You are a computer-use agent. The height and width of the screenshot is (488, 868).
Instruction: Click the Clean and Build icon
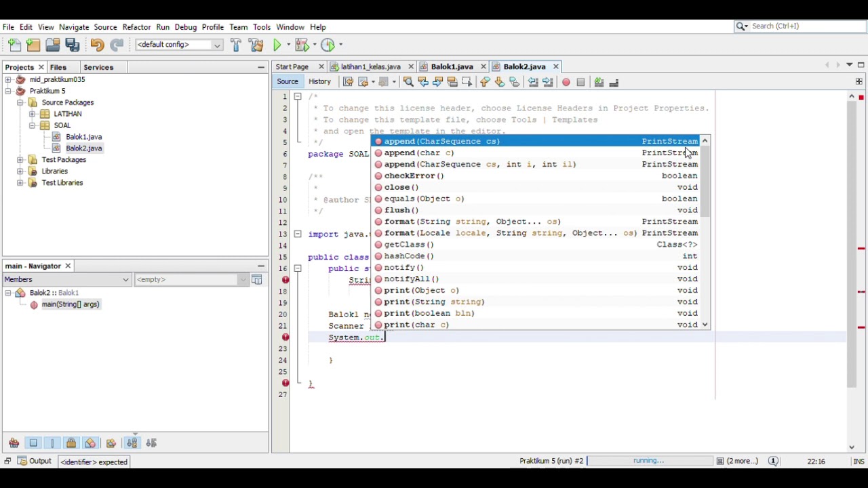(256, 45)
